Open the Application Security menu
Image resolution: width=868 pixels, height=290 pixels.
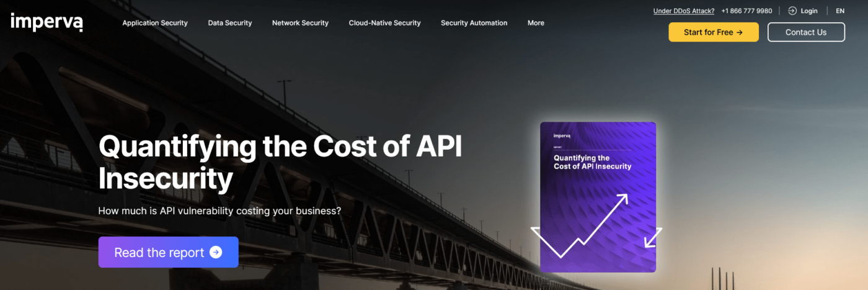point(154,23)
